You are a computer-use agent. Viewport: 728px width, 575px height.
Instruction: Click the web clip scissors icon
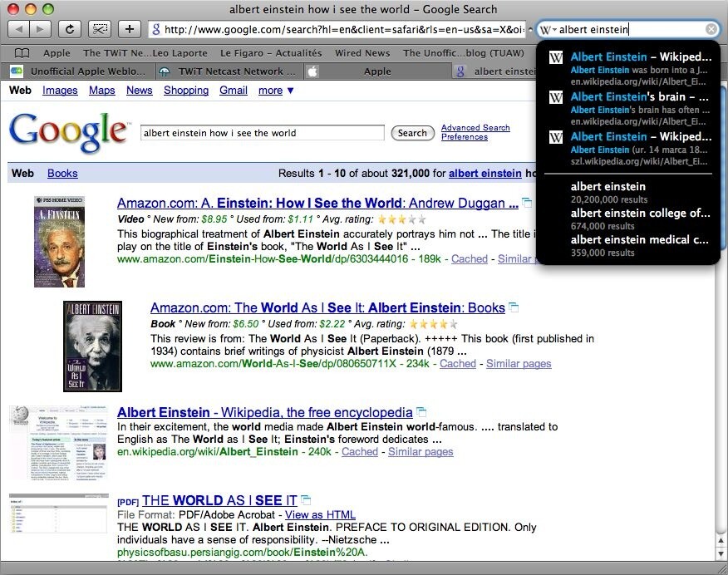click(100, 29)
